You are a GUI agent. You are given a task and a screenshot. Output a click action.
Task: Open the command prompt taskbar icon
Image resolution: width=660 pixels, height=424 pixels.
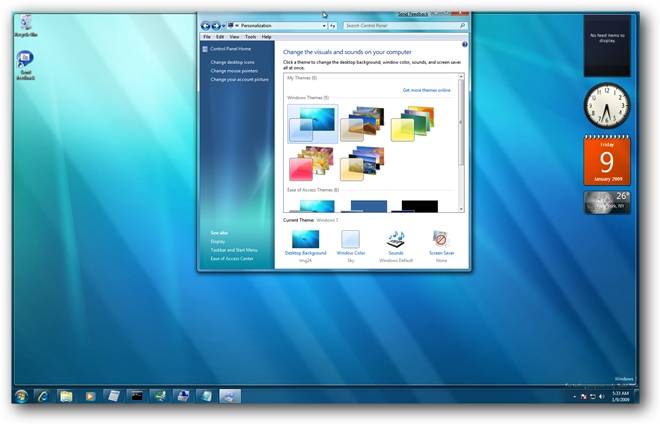136,396
